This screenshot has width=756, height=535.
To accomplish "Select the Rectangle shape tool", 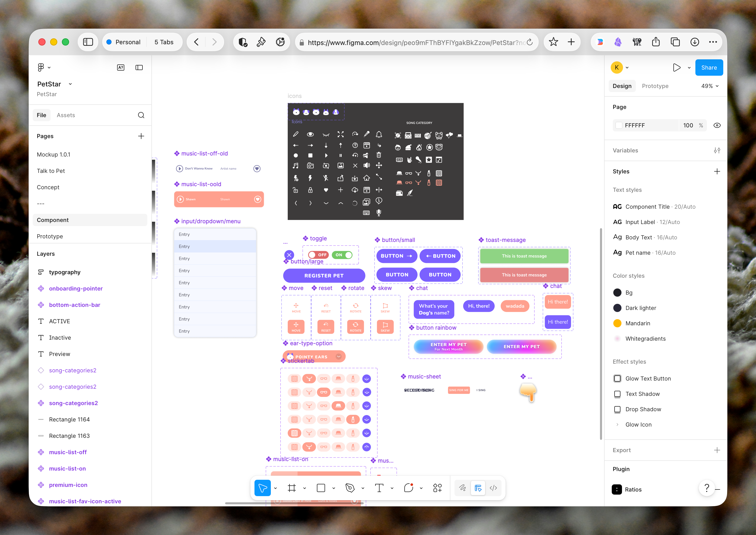I will click(x=321, y=488).
